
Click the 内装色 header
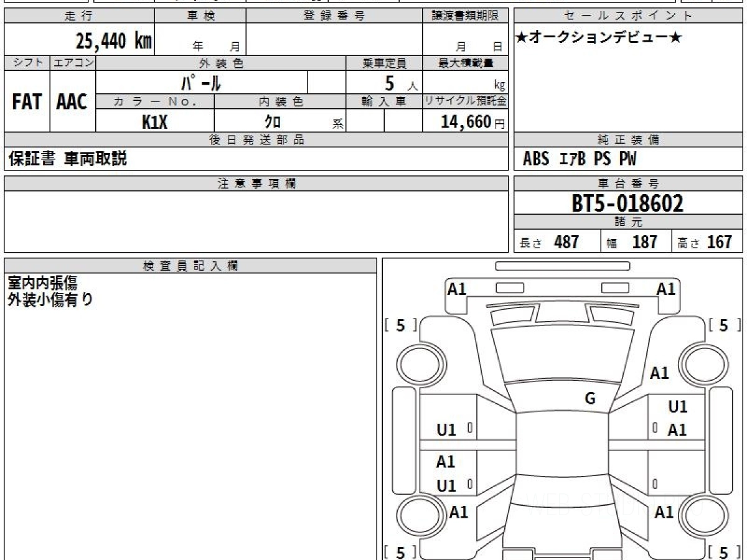pos(280,101)
